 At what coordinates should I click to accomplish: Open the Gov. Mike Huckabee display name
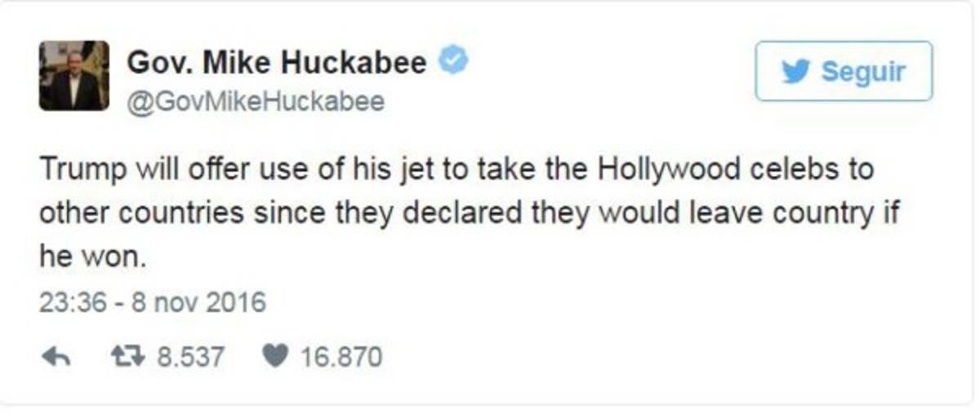point(276,63)
